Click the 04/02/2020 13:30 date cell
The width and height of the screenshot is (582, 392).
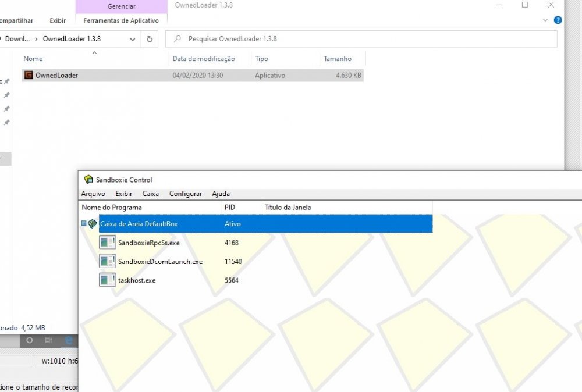point(198,75)
